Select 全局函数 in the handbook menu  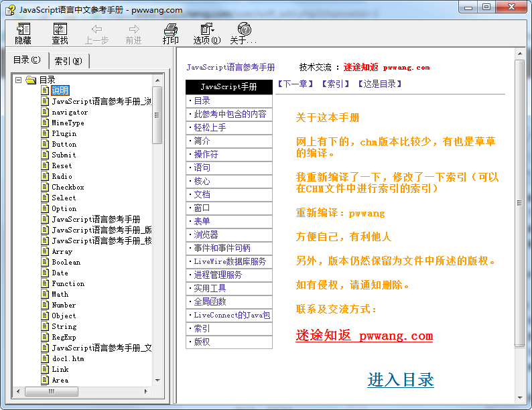[210, 301]
